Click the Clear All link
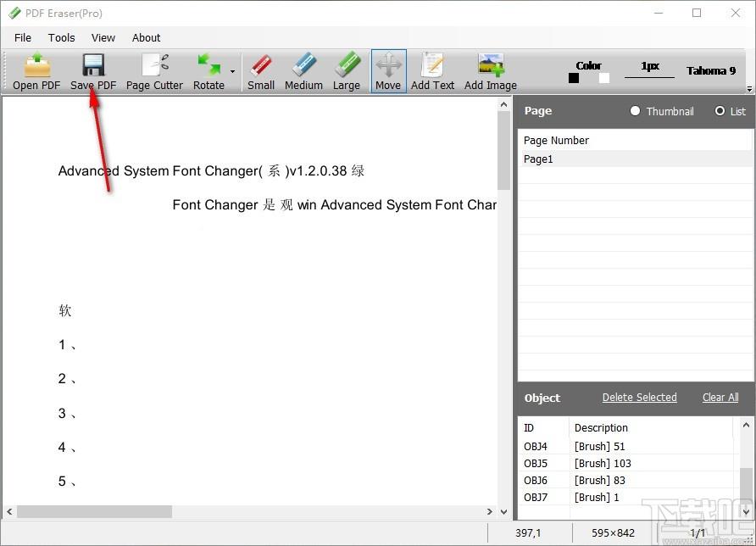The height and width of the screenshot is (546, 756). (720, 398)
